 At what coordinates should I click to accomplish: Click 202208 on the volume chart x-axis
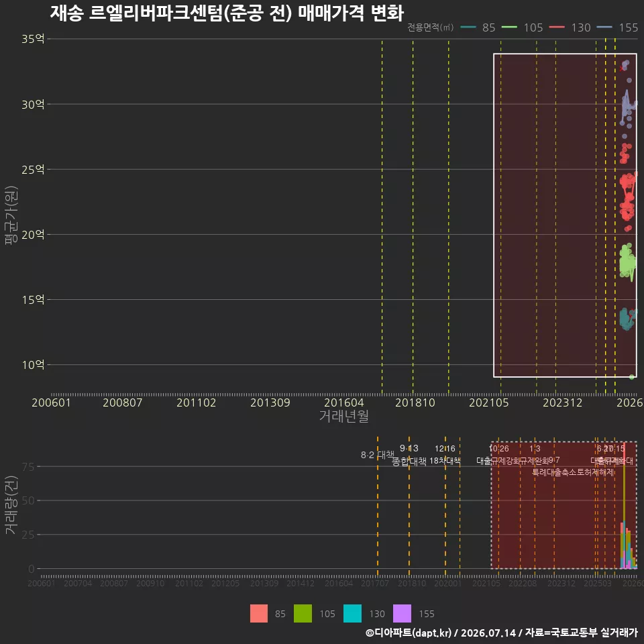click(x=523, y=583)
